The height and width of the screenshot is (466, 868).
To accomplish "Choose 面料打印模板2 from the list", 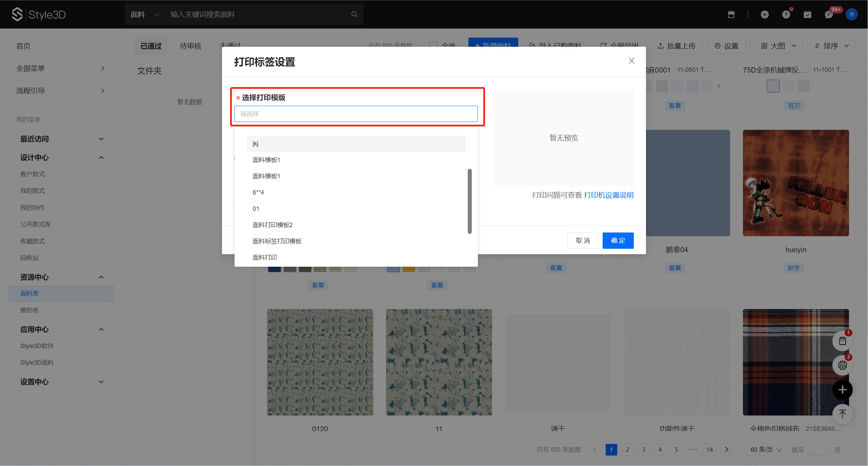I will 272,225.
